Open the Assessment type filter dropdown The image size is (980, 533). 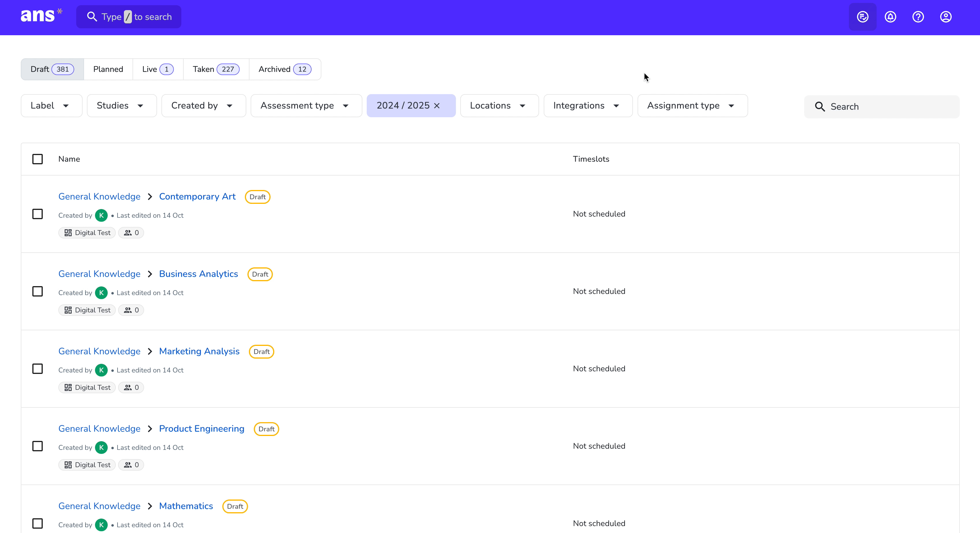(x=306, y=106)
